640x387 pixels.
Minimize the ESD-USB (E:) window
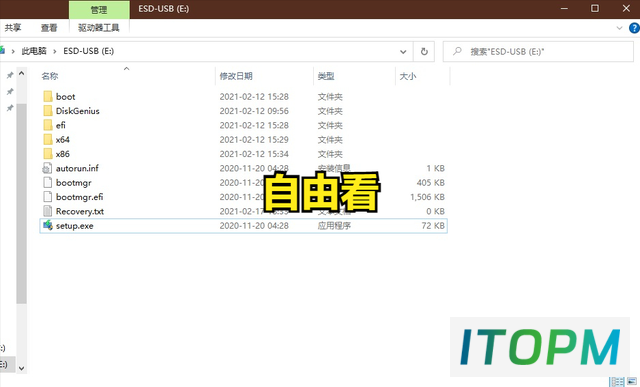[x=564, y=9]
